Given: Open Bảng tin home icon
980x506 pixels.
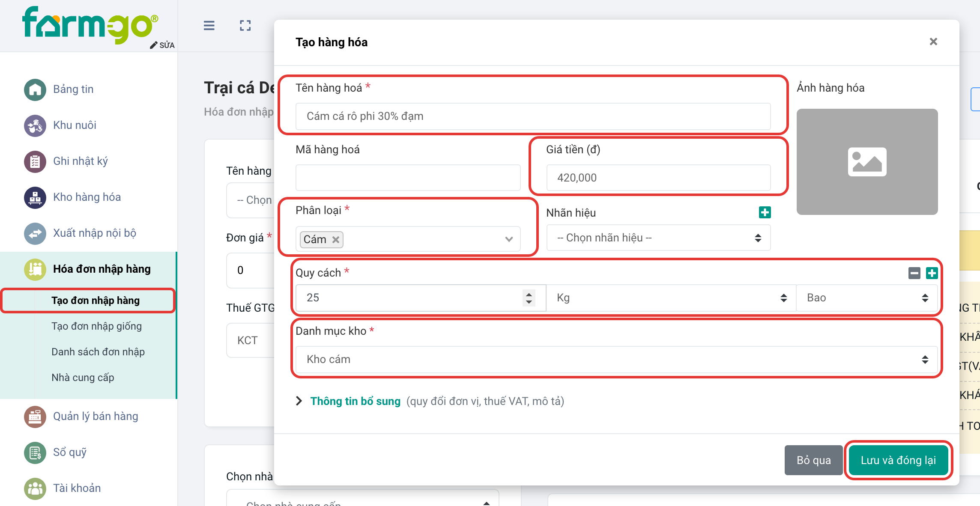Looking at the screenshot, I should [35, 89].
